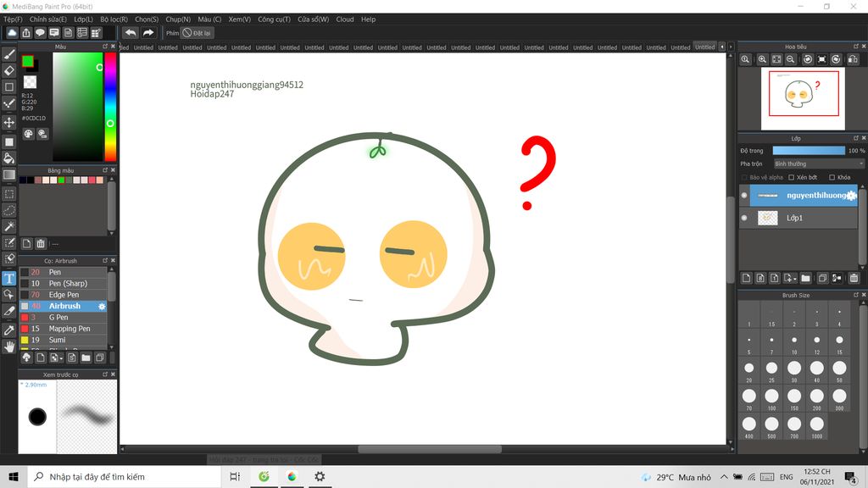Screen dimensions: 868x488
Task: Click the cloud icon in top toolbar
Action: pos(12,33)
